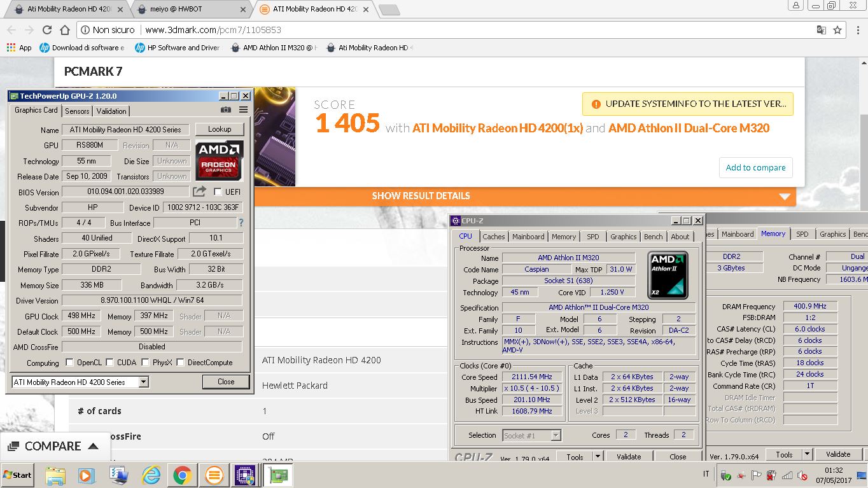The width and height of the screenshot is (868, 488).
Task: Click the Validate button in rear CPU-Z window
Action: point(838,454)
